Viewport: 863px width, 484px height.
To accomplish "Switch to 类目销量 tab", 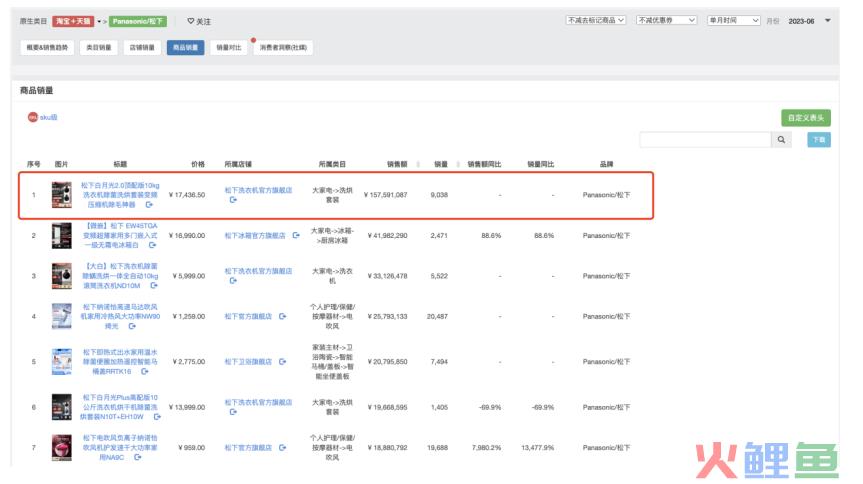I will click(99, 48).
